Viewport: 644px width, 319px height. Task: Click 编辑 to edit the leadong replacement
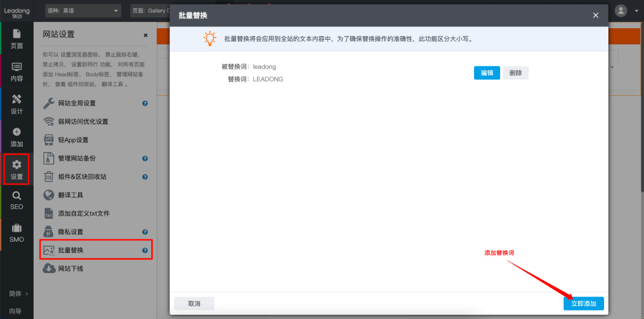(487, 73)
